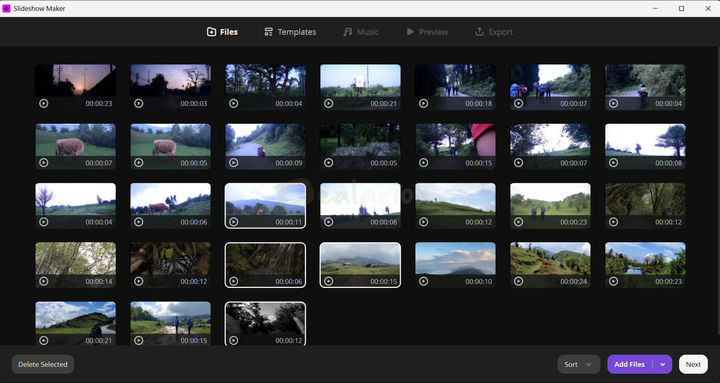Play the cow clip lasting 00:00:07
The width and height of the screenshot is (720, 383).
(44, 163)
